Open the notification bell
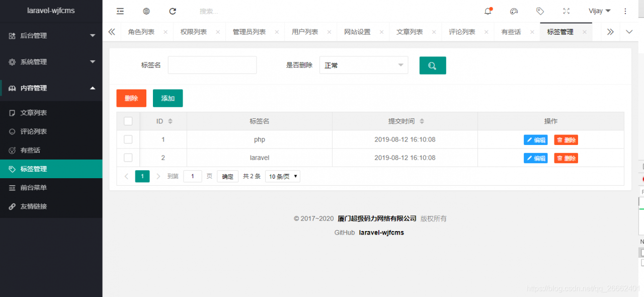644x297 pixels. [x=488, y=11]
